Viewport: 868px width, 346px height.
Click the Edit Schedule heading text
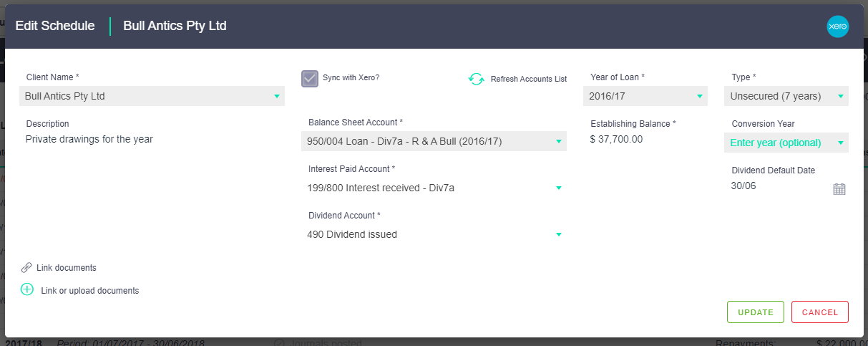click(x=55, y=26)
